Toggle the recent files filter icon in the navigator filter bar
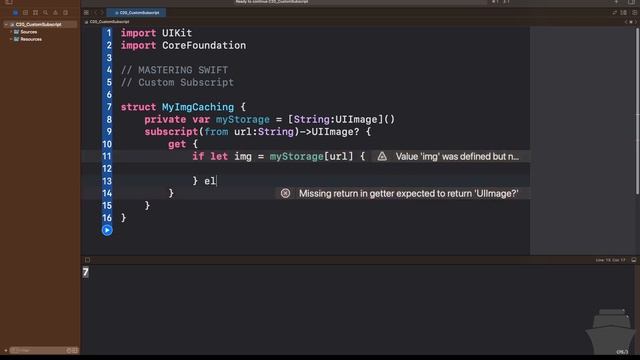This screenshot has height=360, width=640. [69, 350]
